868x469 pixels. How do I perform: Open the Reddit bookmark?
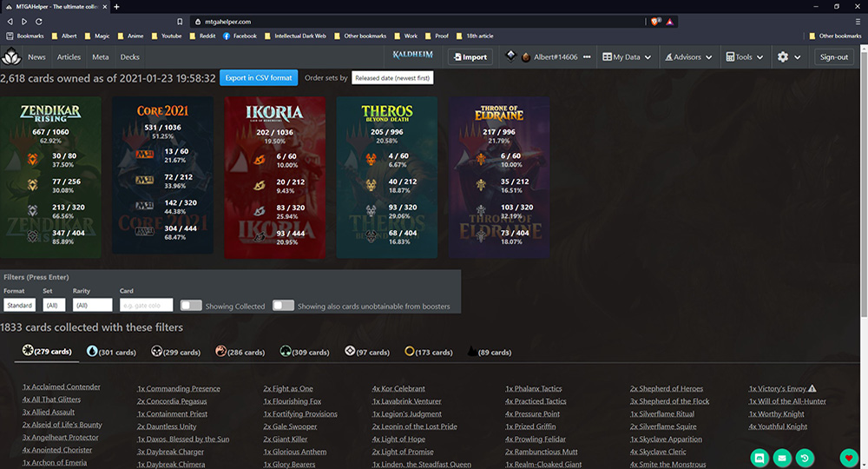pyautogui.click(x=202, y=36)
